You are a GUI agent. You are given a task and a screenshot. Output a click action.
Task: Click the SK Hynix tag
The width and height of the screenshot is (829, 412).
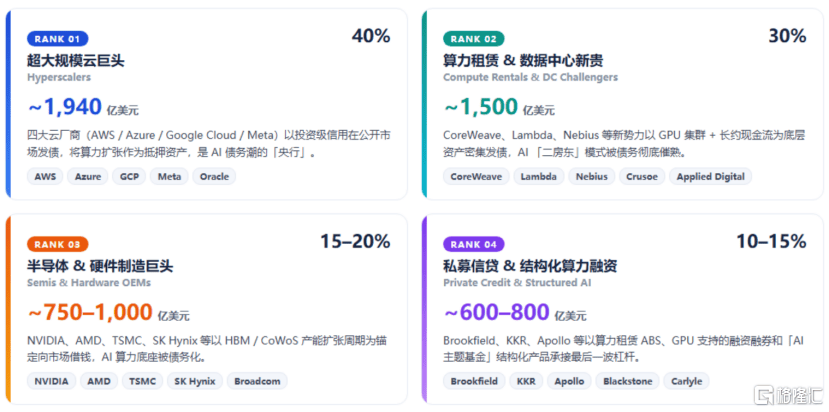coord(195,381)
